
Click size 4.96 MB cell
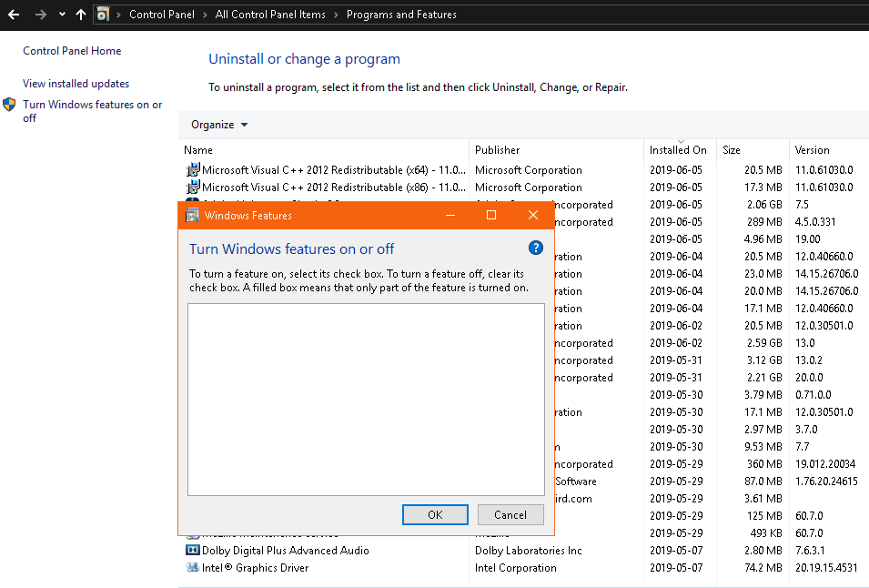click(x=763, y=239)
